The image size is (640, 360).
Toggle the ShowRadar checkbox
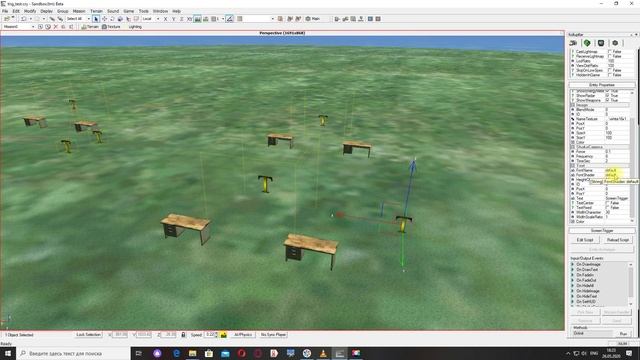point(607,96)
